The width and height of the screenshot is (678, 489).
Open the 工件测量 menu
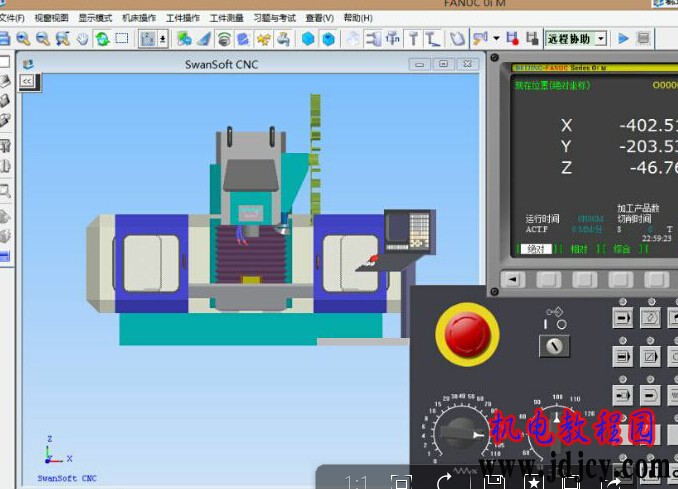pyautogui.click(x=227, y=18)
